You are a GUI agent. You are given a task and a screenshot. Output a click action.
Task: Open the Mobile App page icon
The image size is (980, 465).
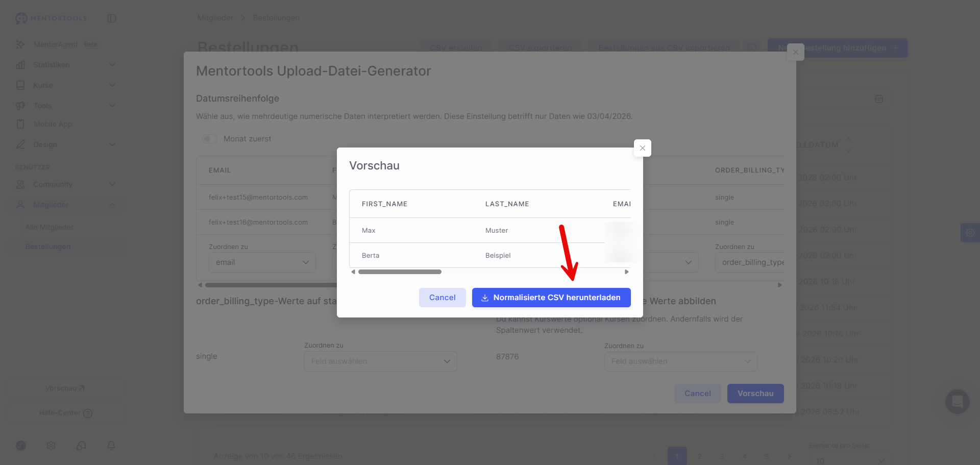pyautogui.click(x=20, y=124)
